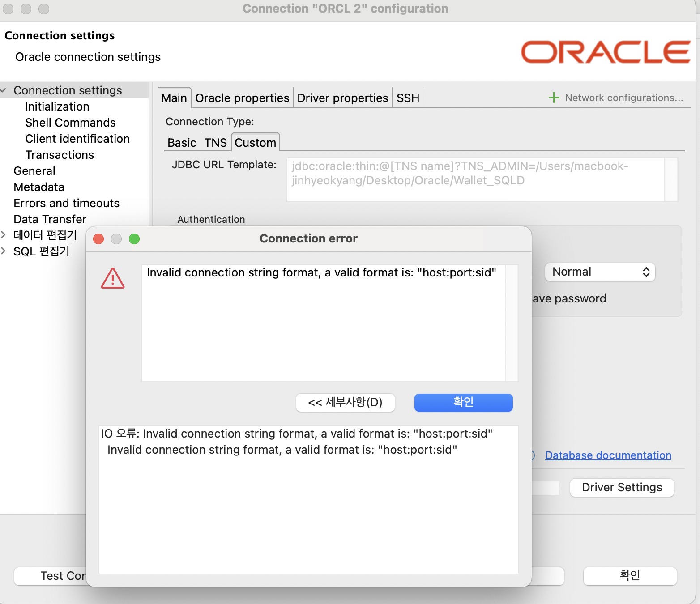The width and height of the screenshot is (700, 604).
Task: Click the green plus Network configurations icon
Action: pos(554,98)
